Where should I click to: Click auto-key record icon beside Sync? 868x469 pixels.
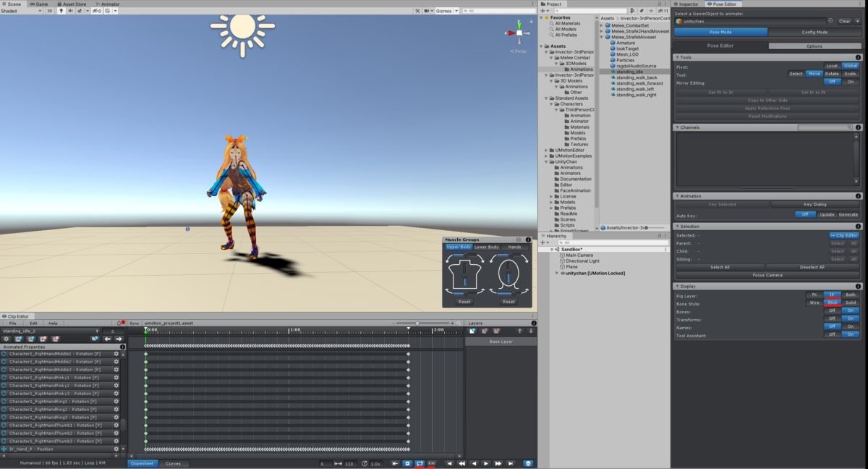(x=120, y=324)
